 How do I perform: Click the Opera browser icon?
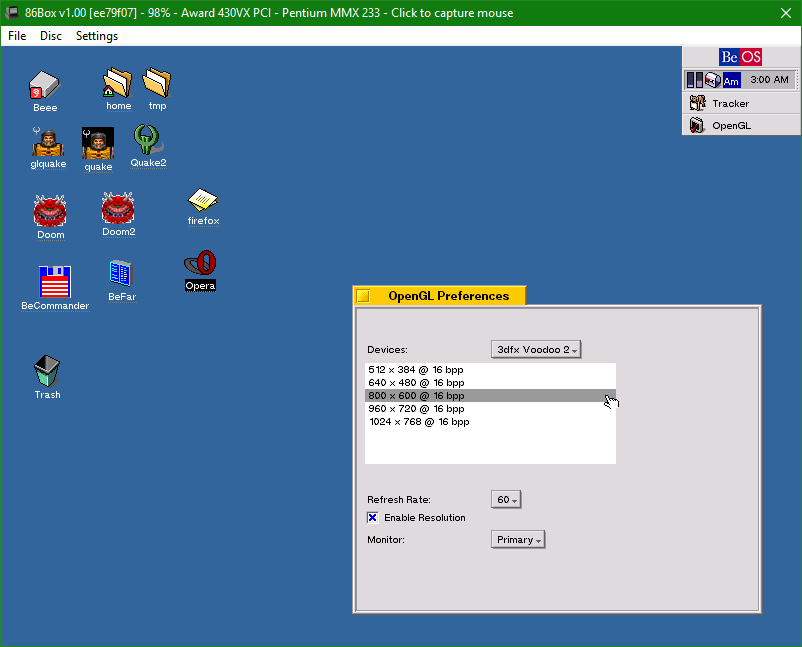(200, 265)
